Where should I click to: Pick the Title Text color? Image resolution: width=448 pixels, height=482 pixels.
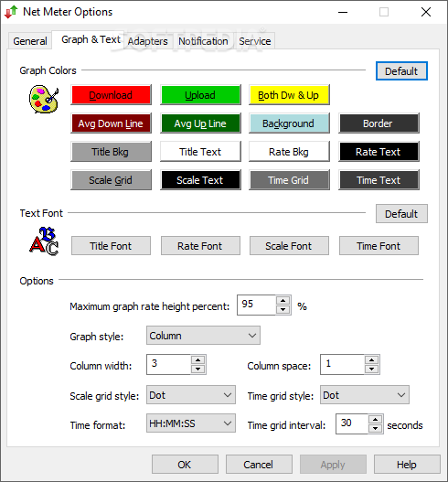200,152
